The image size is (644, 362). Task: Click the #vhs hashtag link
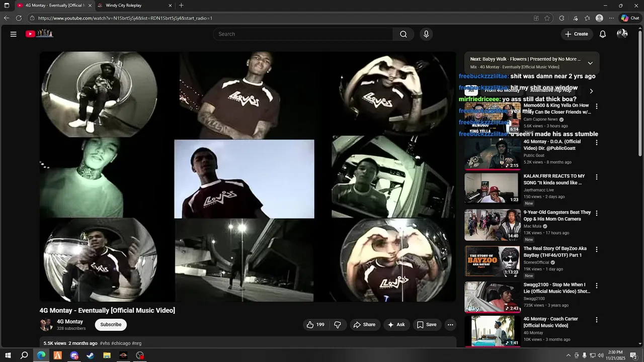pyautogui.click(x=105, y=343)
